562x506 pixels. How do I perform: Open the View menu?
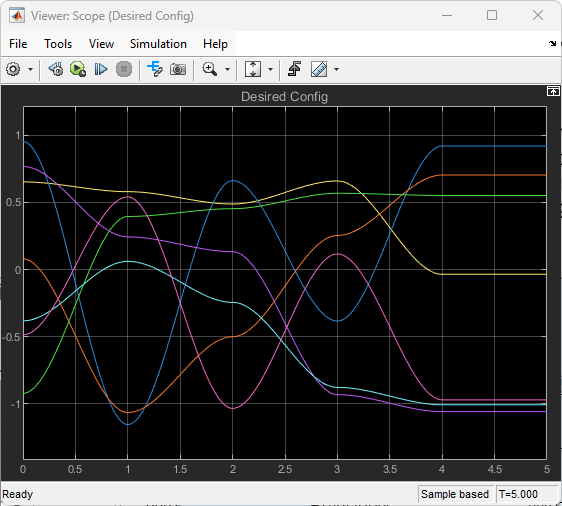click(x=101, y=44)
